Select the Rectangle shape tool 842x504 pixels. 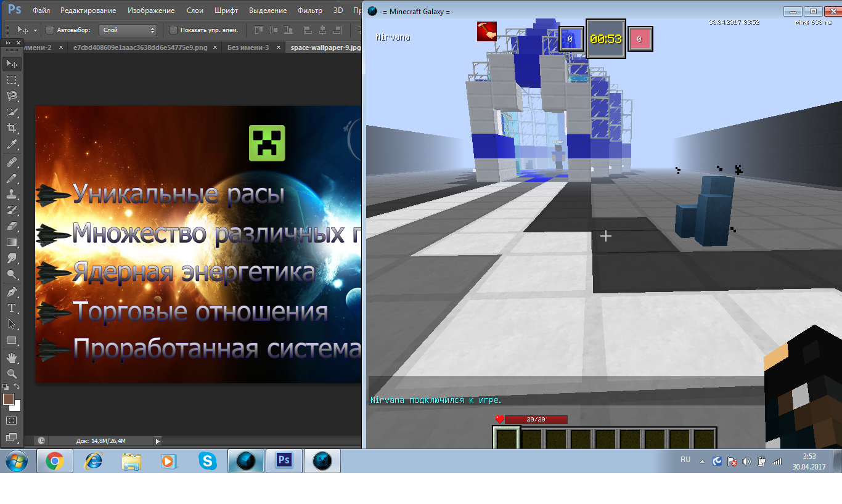(x=12, y=340)
